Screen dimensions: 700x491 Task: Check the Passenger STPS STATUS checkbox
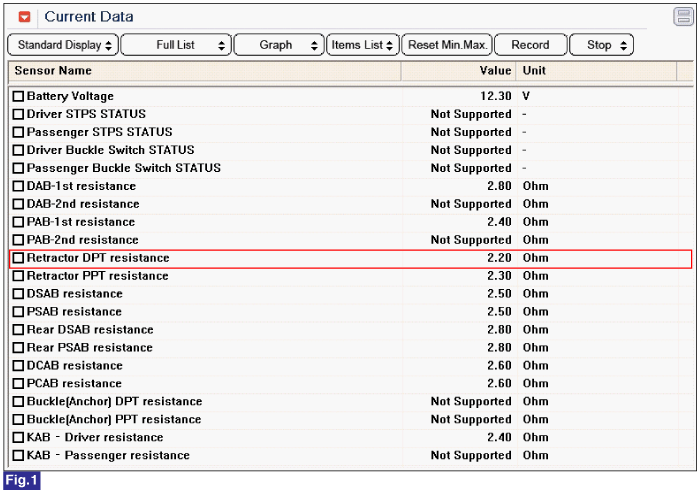[x=18, y=132]
